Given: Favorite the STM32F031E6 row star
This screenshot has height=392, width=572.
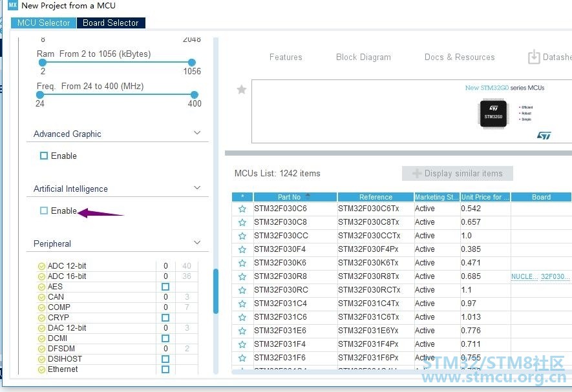Looking at the screenshot, I should pyautogui.click(x=242, y=331).
